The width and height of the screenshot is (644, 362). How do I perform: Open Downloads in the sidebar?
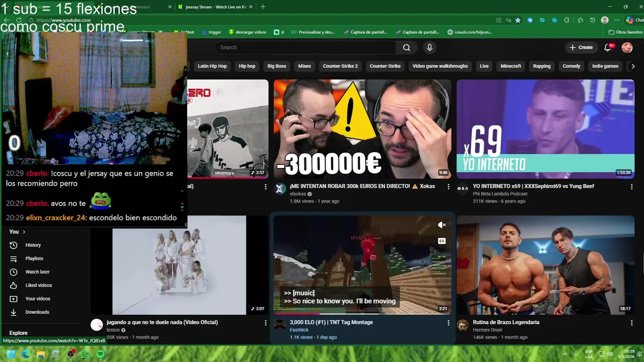(x=37, y=312)
